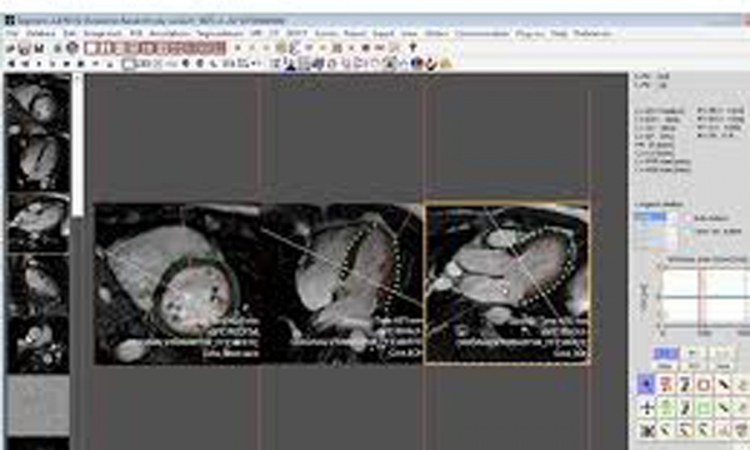Click the yellow icon ending second toolbar

[x=446, y=63]
